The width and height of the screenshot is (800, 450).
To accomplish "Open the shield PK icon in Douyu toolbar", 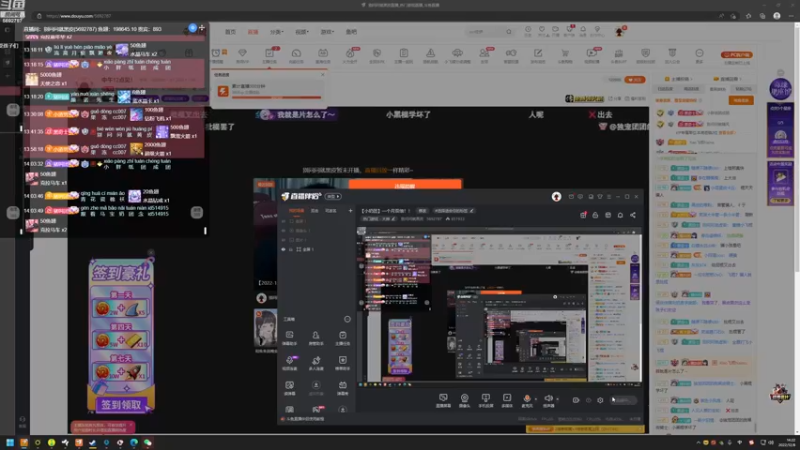I will pos(377,53).
